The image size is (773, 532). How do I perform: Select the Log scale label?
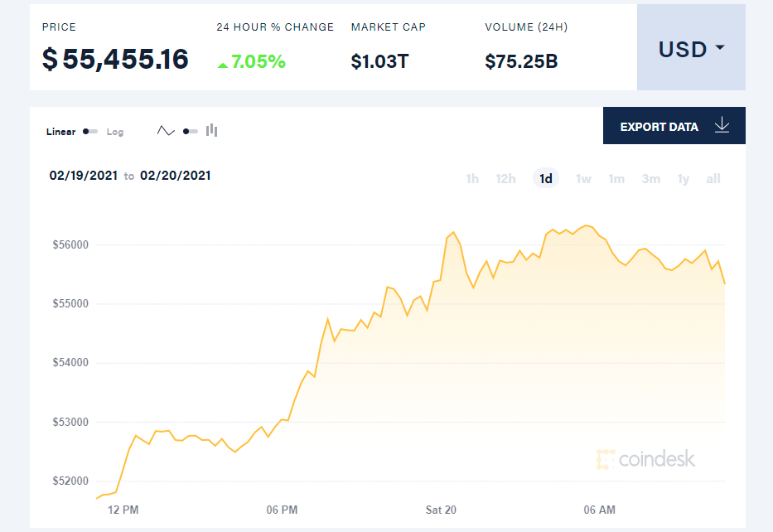click(115, 132)
